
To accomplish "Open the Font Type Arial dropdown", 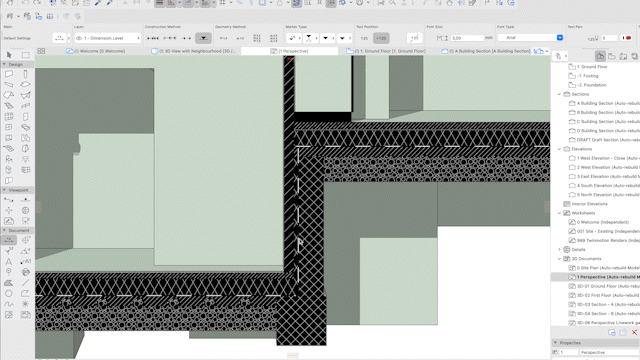I will (x=530, y=38).
